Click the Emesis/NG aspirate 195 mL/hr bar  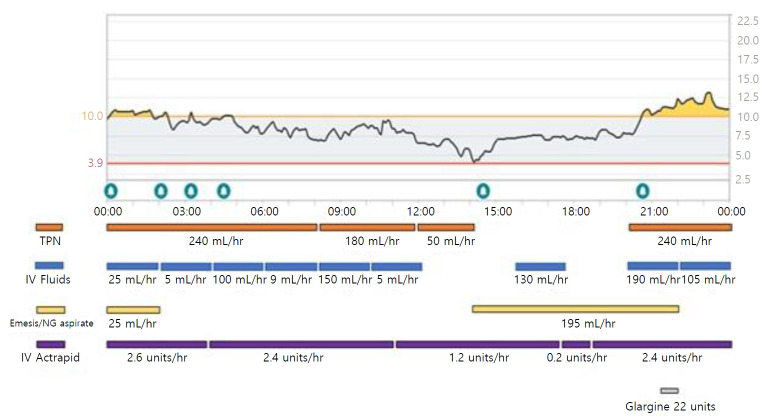575,309
